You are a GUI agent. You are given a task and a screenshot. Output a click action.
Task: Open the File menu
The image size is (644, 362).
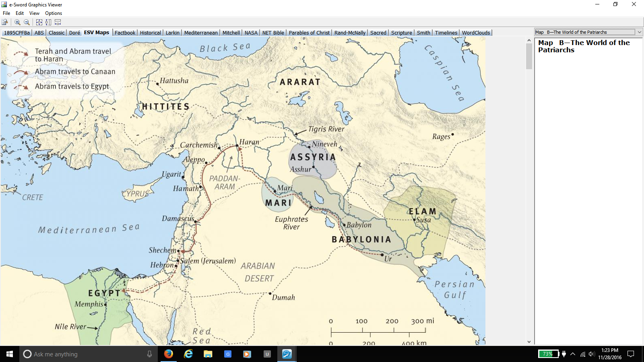[6, 13]
